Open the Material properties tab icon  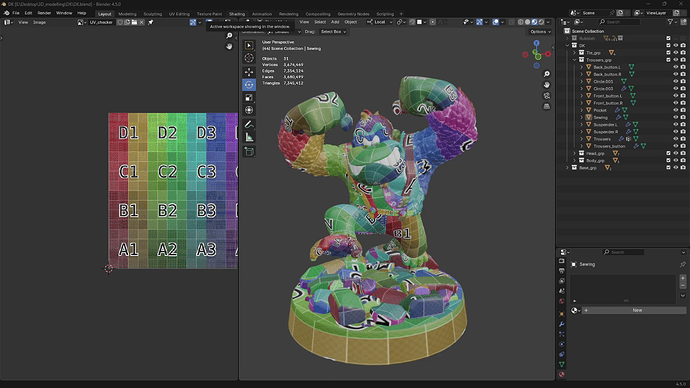click(562, 374)
